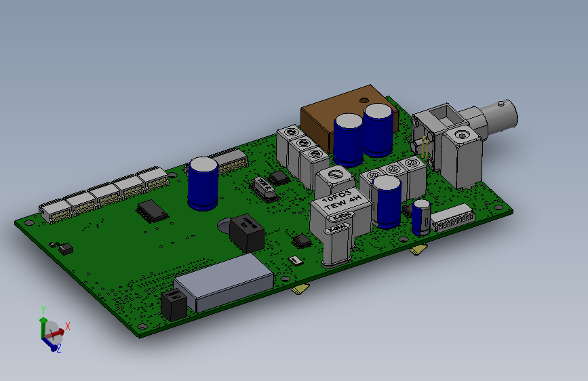Select the low-profile crystal near the QFP chip
Image resolution: width=588 pixels, height=381 pixels.
(x=264, y=190)
